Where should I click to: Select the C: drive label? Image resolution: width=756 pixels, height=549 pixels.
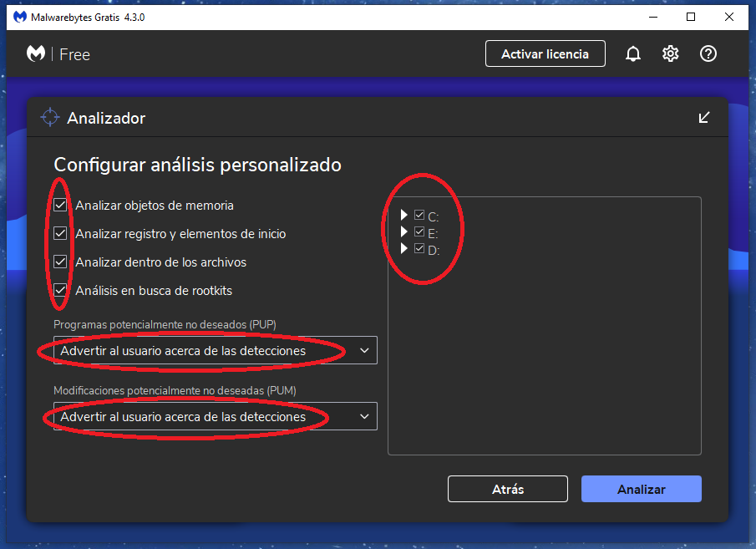pyautogui.click(x=433, y=216)
